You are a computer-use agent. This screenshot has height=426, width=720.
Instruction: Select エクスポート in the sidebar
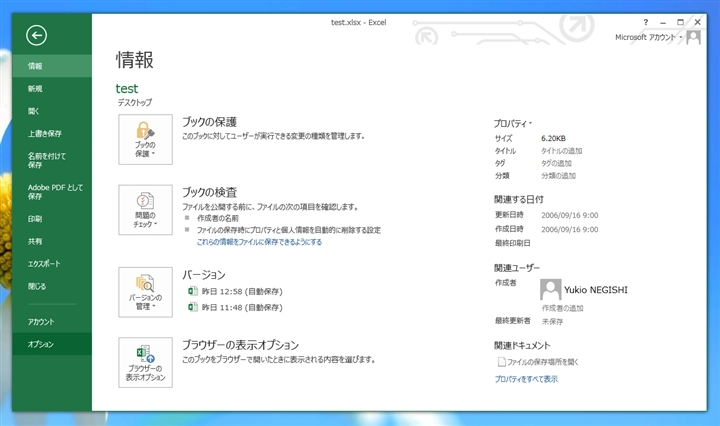coord(52,264)
